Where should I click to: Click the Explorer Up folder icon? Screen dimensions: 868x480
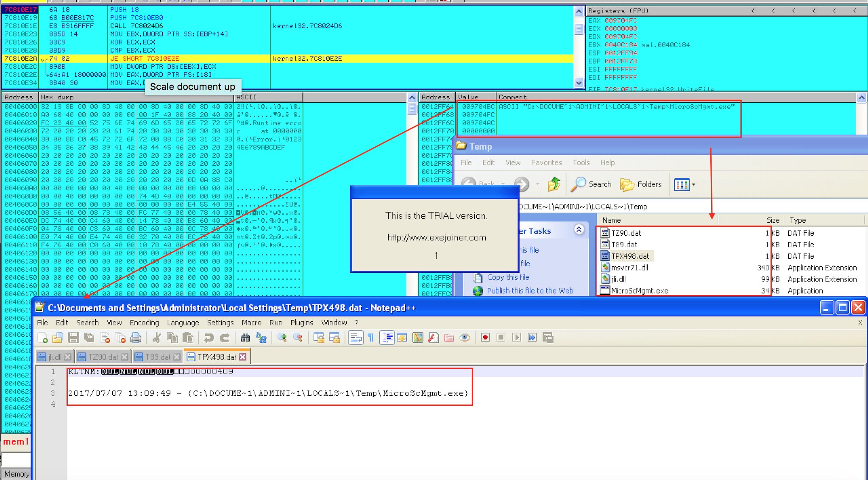(x=554, y=184)
